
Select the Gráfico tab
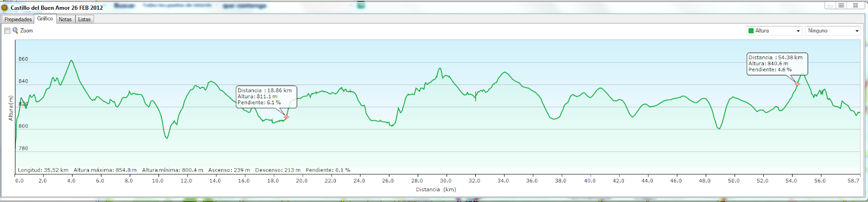(45, 18)
